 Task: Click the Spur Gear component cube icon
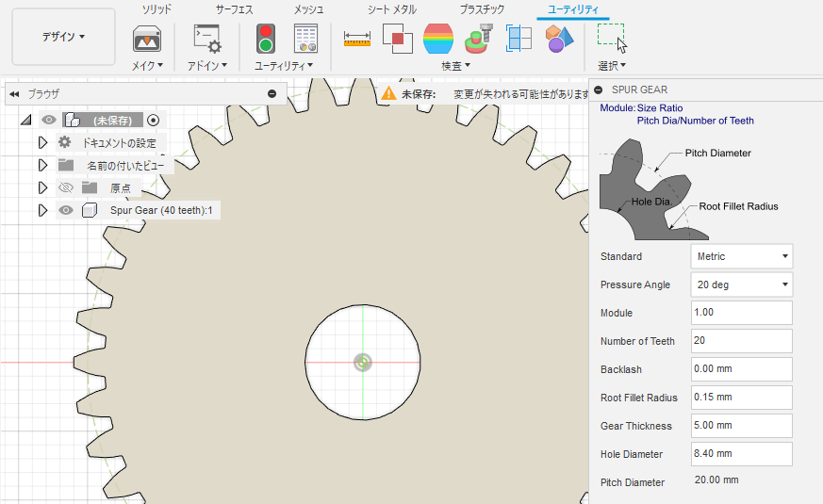coord(90,210)
